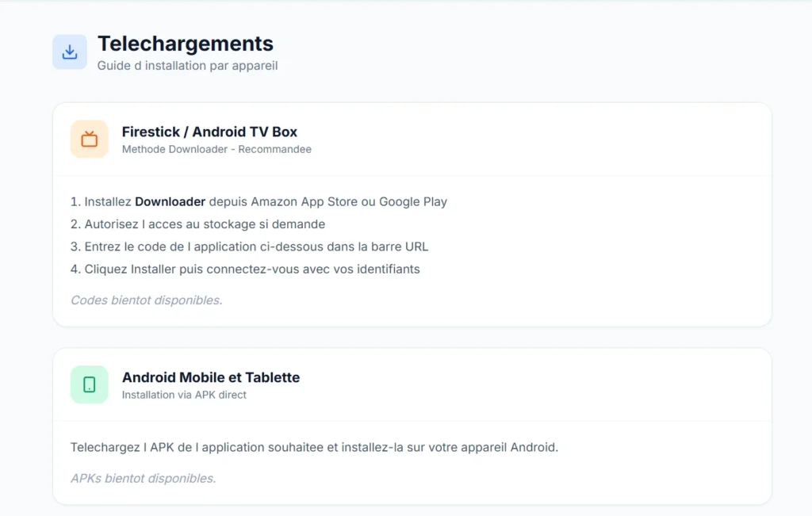Click the "Telechargez l APK de l application" sentence
The height and width of the screenshot is (516, 812).
[314, 447]
